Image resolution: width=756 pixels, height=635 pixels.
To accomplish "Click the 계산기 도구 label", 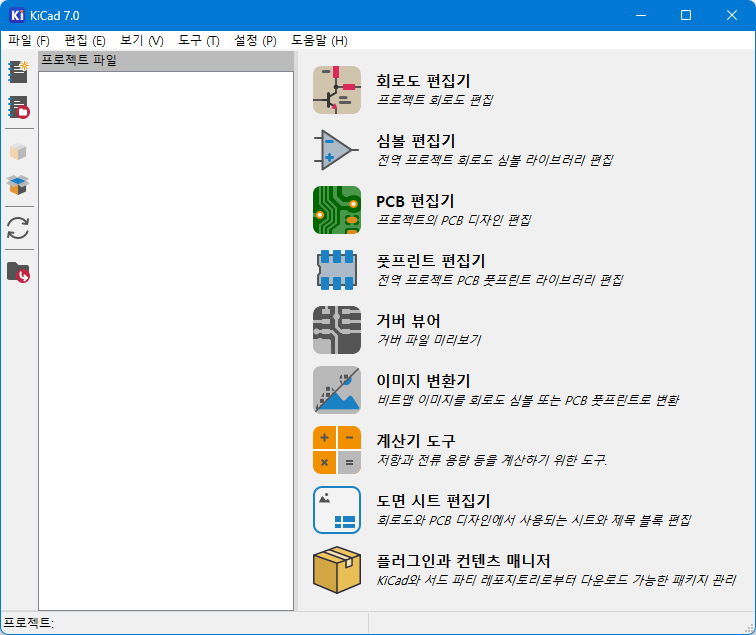I will (x=416, y=441).
